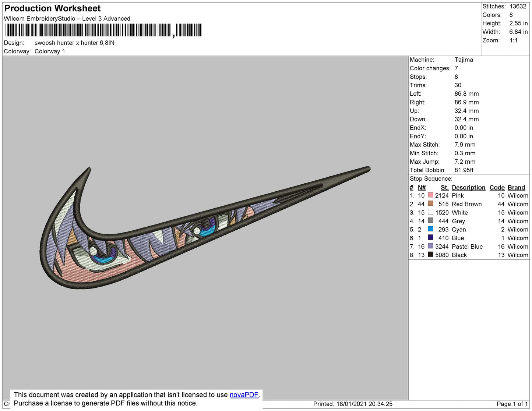Screen dimensions: 532x411
Task: Click the barcode at the top
Action: [x=103, y=30]
